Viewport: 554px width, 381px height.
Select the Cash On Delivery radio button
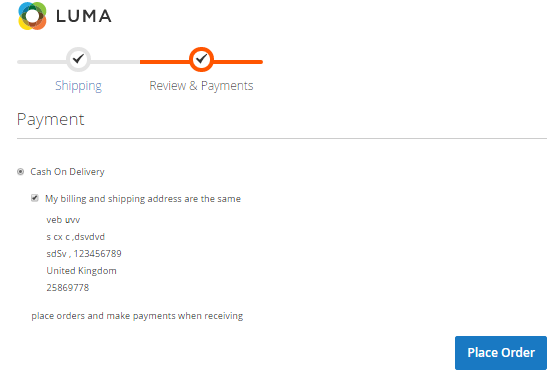click(20, 172)
